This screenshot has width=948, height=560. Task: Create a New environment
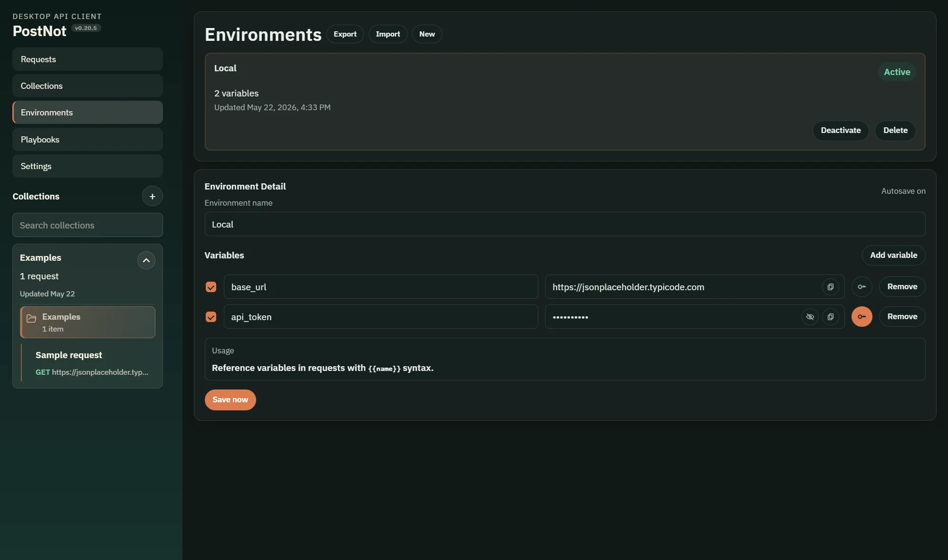tap(427, 34)
